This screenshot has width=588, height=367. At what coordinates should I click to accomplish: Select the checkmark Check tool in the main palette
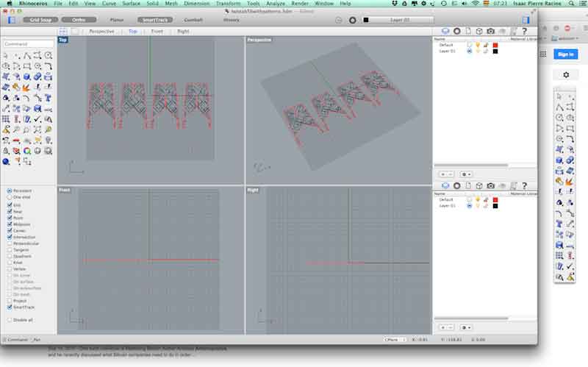click(x=37, y=119)
